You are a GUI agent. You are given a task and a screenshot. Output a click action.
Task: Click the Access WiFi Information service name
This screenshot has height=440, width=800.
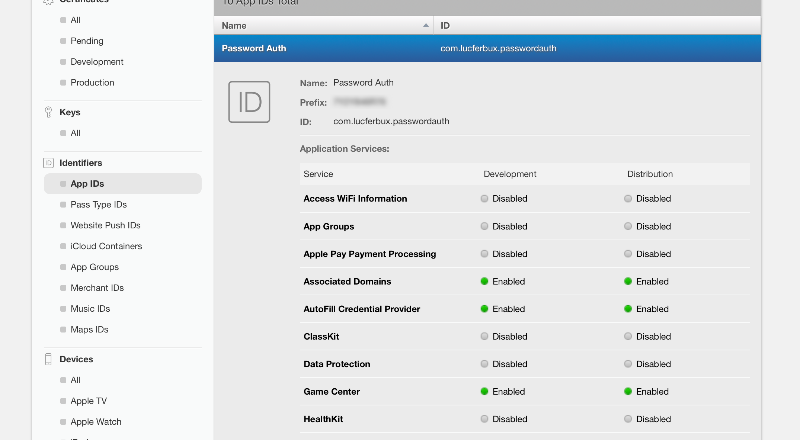tap(355, 199)
